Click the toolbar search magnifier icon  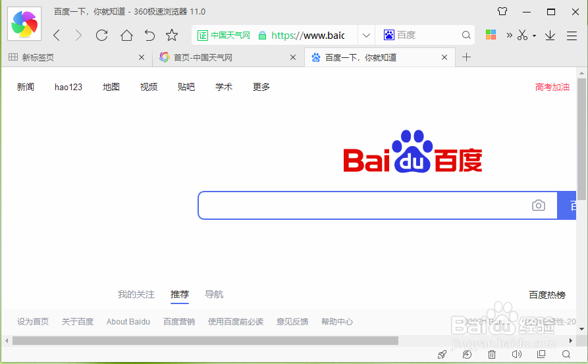(x=466, y=35)
